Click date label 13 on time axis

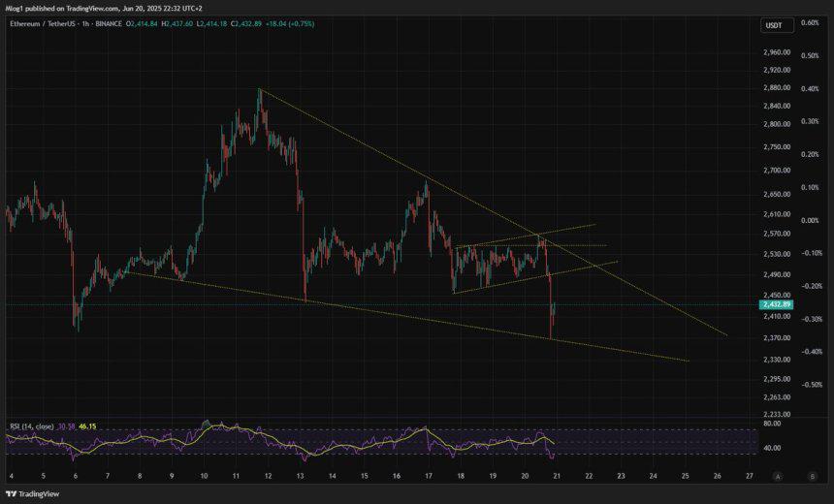click(x=300, y=476)
